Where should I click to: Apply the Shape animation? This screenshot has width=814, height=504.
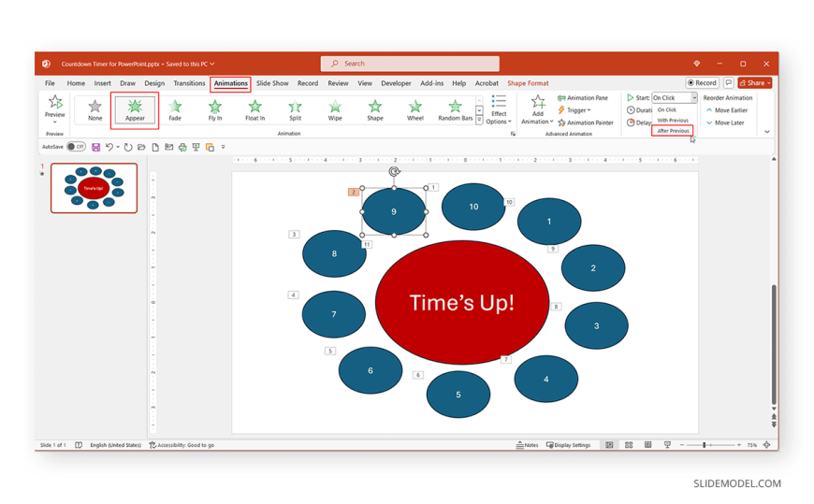(x=375, y=110)
